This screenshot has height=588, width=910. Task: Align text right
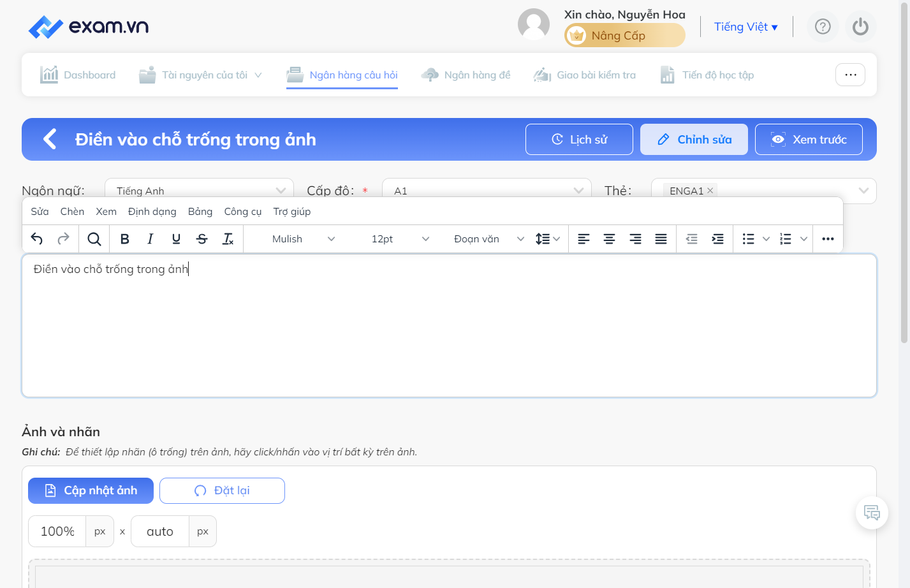click(635, 239)
